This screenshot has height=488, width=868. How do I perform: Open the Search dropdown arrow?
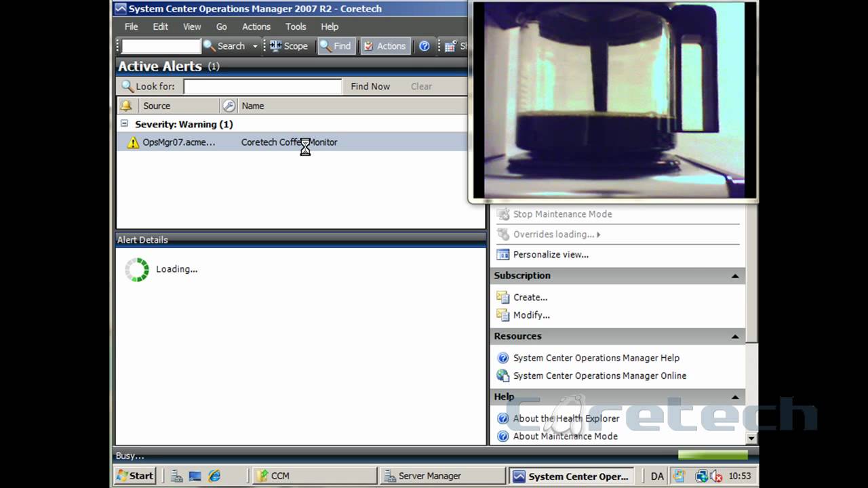tap(255, 46)
